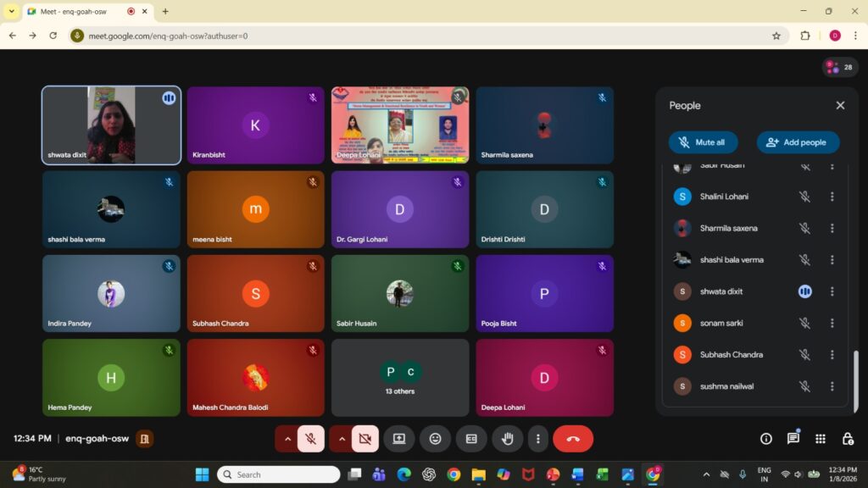Expand video settings arrow beside the camera

342,439
